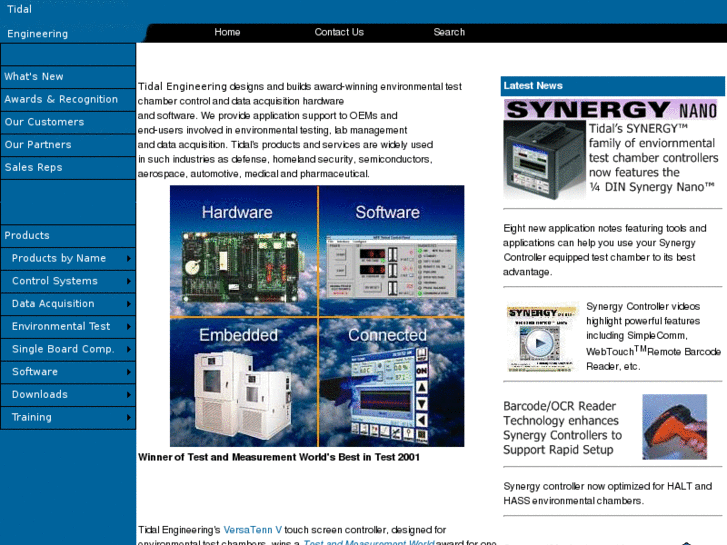Open the eight new application notes text
727x545 pixels.
605,250
